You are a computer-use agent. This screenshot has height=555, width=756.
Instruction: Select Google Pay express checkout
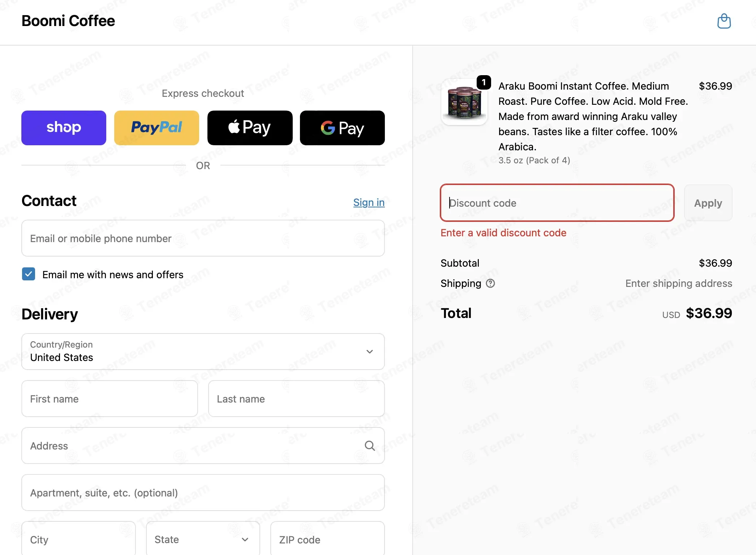[342, 128]
